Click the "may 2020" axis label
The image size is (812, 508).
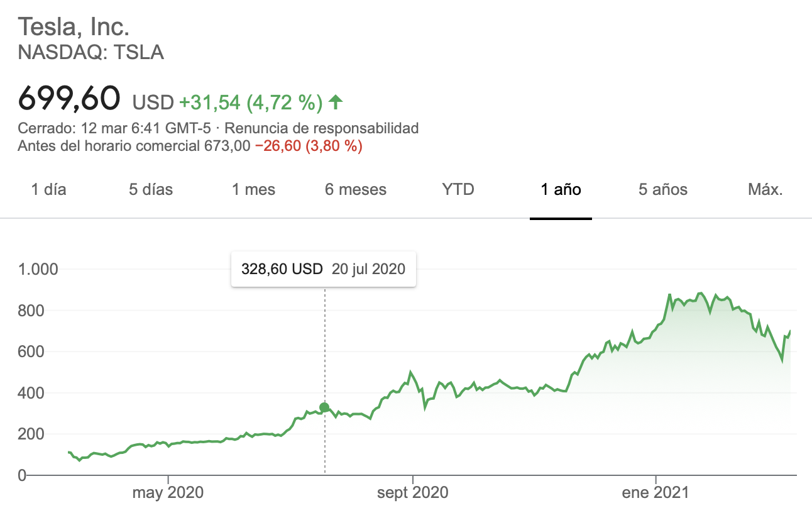168,492
